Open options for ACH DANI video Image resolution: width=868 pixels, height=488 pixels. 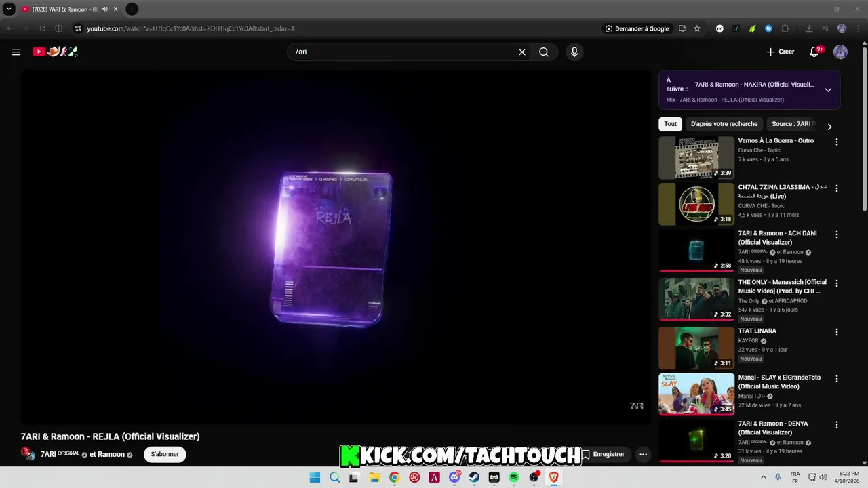click(x=836, y=235)
